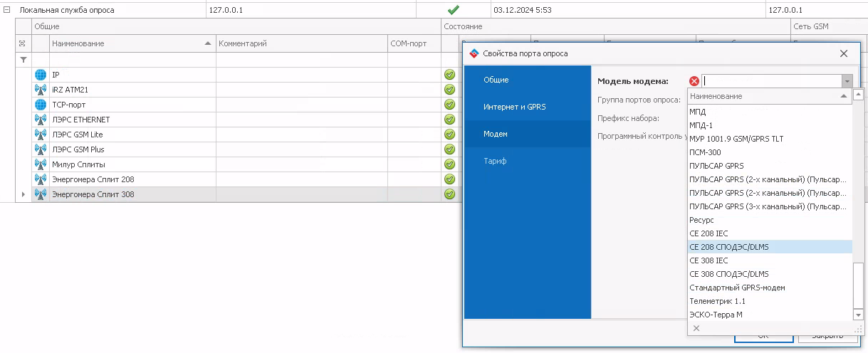Screen dimensions: 868x353
Task: Click the funnel filter icon in the grid filter row
Action: click(x=23, y=60)
